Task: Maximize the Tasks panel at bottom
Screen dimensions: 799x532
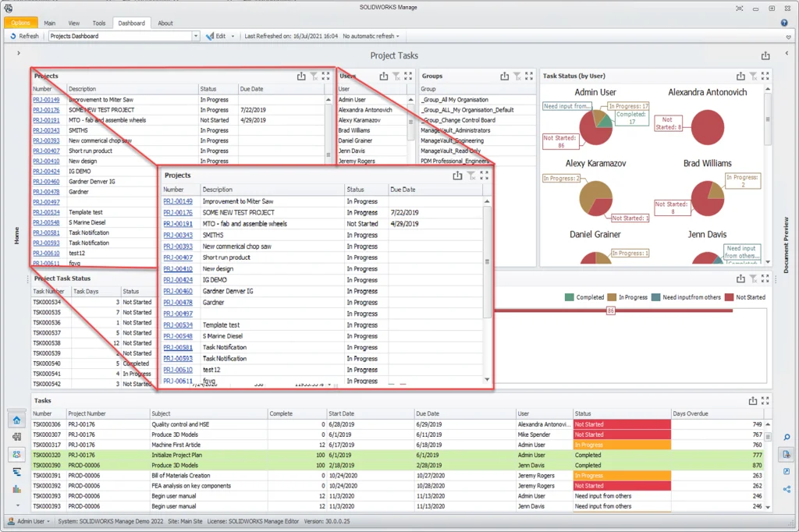Action: (x=765, y=401)
